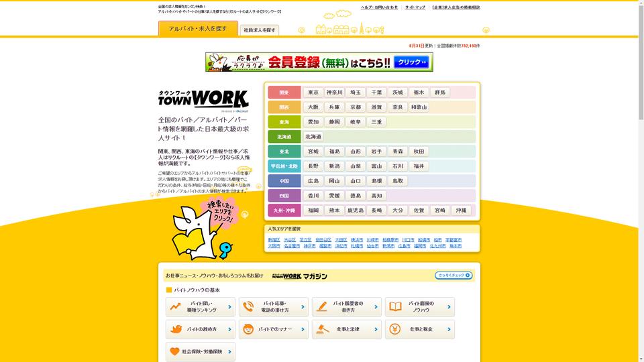Open the バイト履歴書の書き方 pencil icon button
Image resolution: width=644 pixels, height=362 pixels.
pyautogui.click(x=347, y=306)
